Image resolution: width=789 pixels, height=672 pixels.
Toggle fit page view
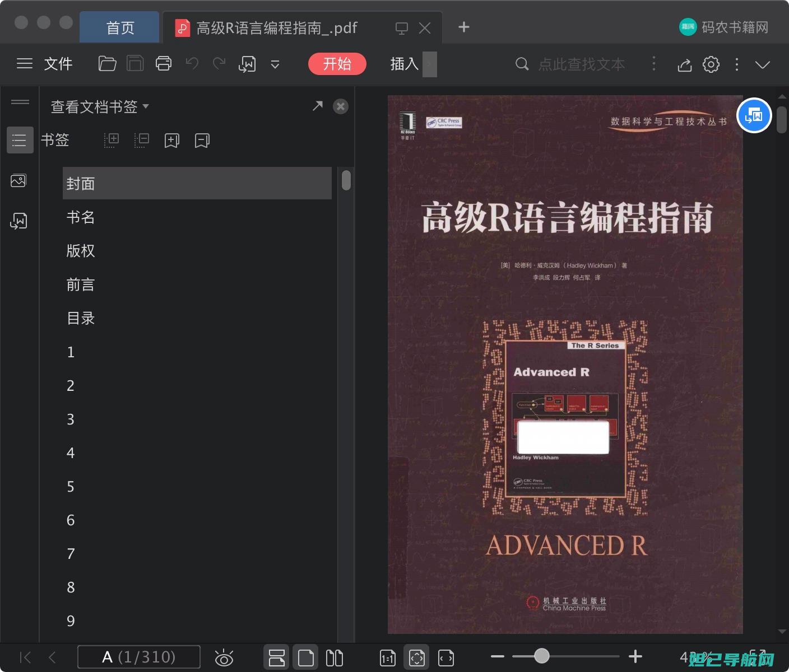[x=416, y=657]
